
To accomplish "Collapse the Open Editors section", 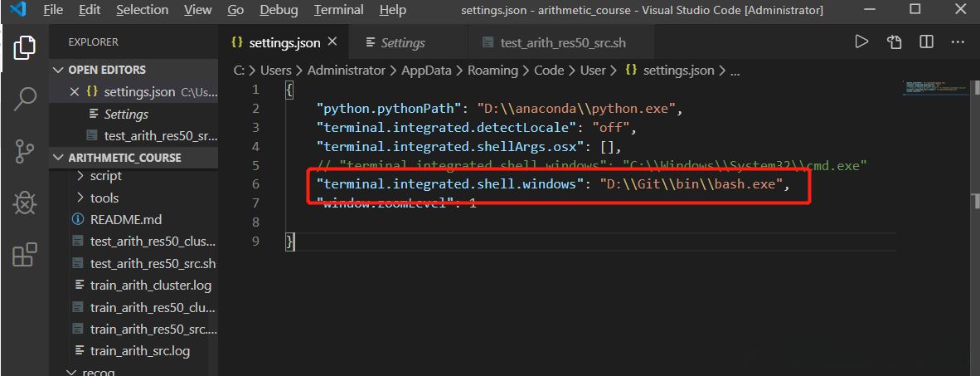I will pos(58,70).
